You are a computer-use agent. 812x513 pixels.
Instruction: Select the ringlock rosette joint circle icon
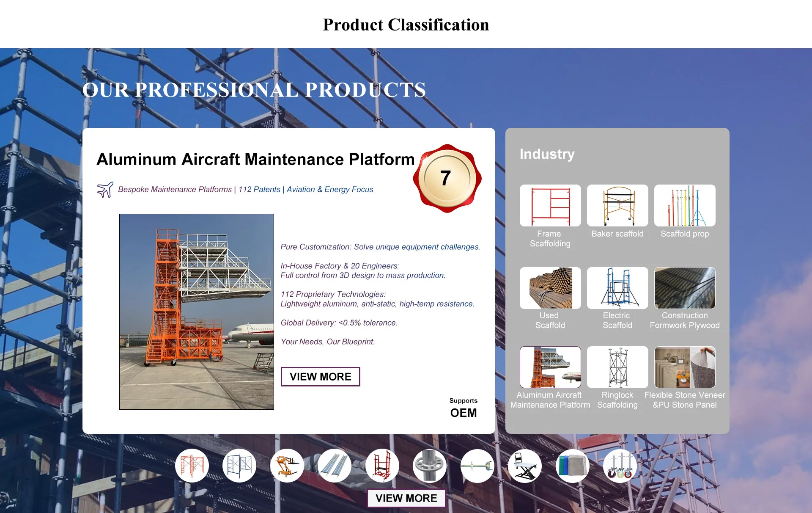tap(430, 466)
